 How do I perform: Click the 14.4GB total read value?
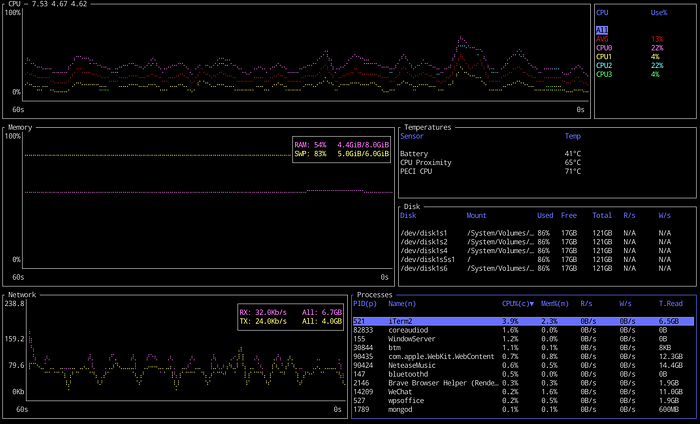(671, 366)
